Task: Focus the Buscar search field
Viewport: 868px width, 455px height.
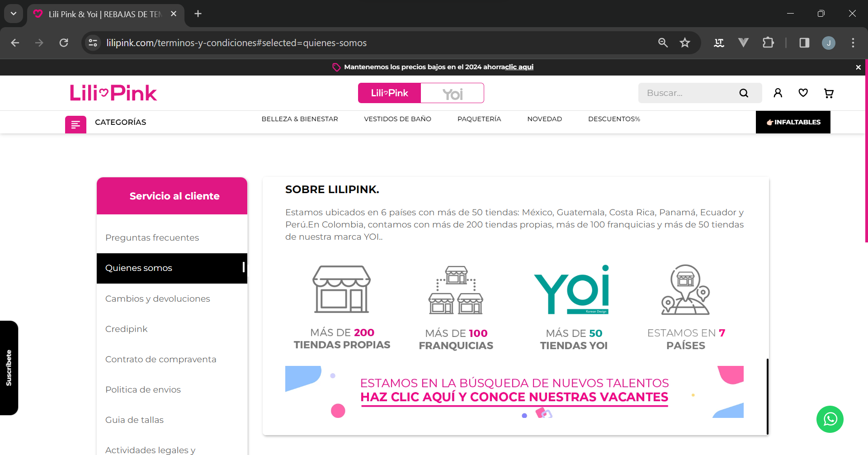Action: [689, 93]
